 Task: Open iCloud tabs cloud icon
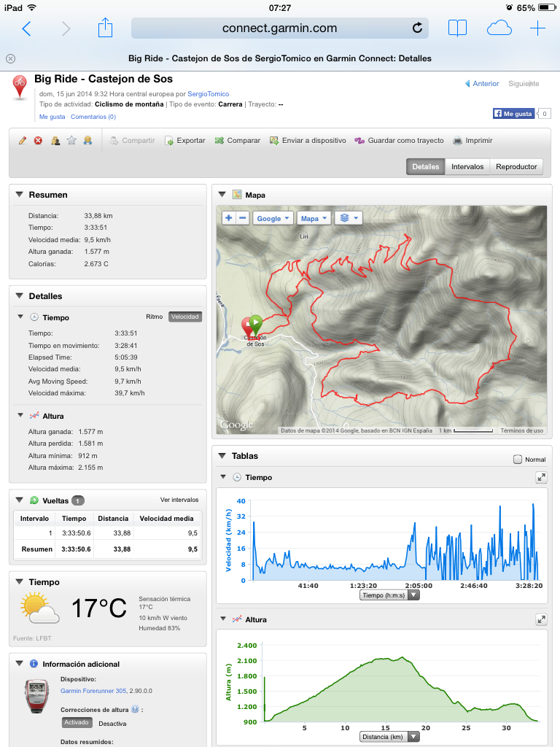[x=499, y=28]
